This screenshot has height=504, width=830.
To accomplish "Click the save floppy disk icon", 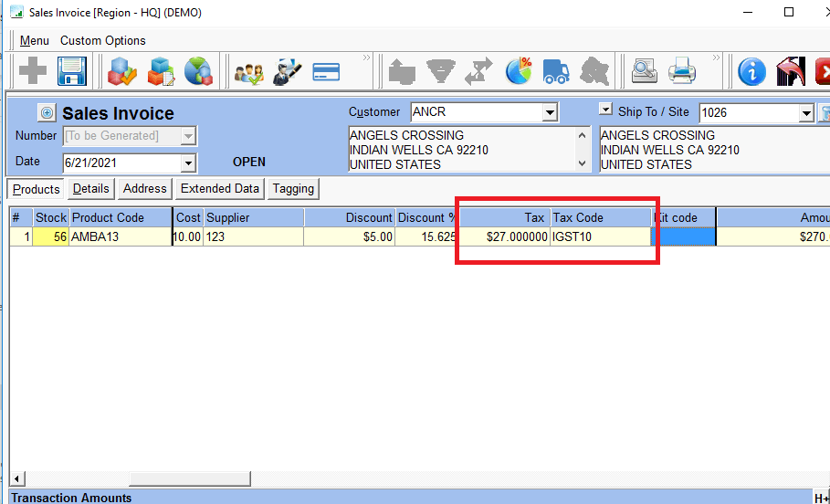I will click(71, 70).
